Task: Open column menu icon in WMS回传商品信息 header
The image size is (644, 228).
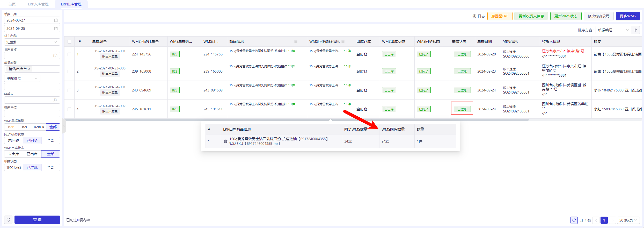Action: 343,41
